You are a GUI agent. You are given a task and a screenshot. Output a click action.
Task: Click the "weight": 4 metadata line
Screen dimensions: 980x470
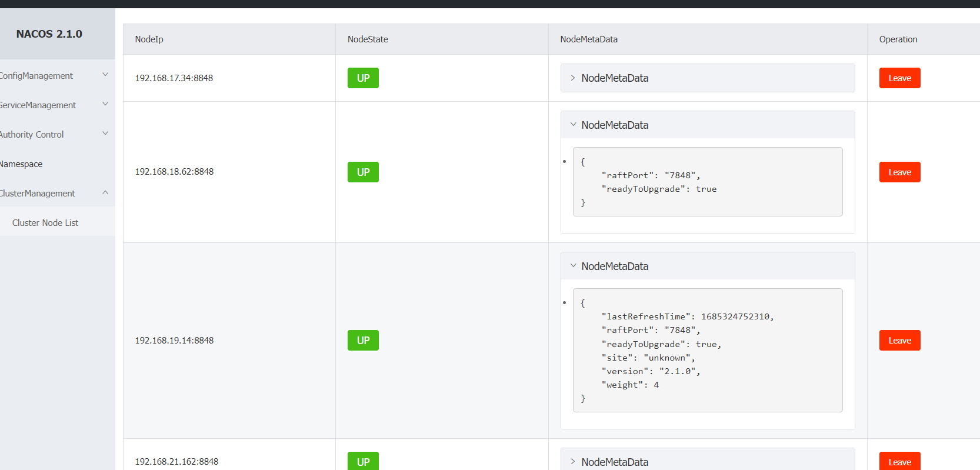[630, 385]
